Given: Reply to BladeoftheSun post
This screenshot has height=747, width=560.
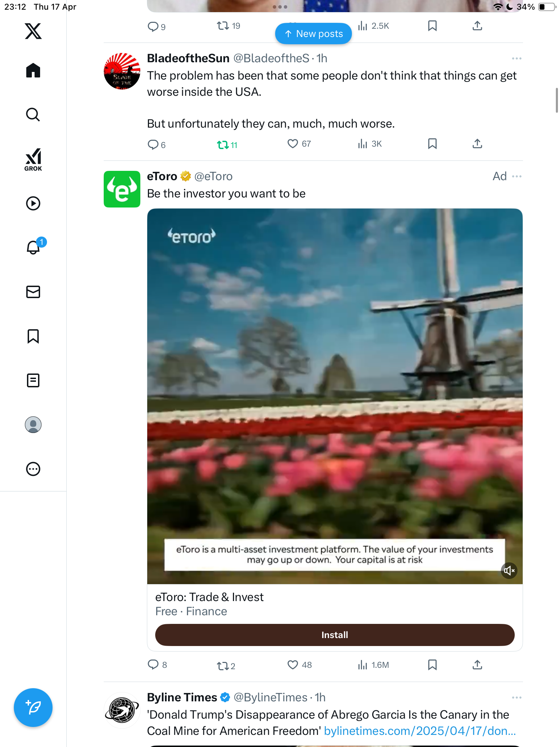Looking at the screenshot, I should [x=157, y=145].
